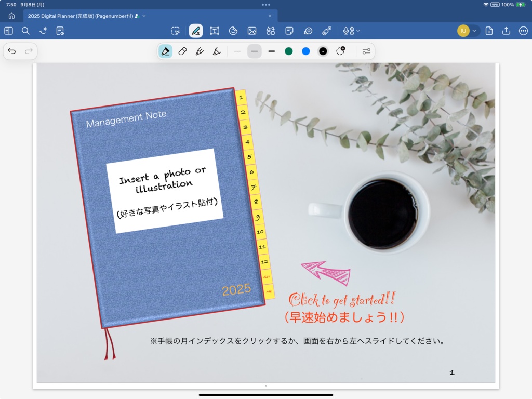This screenshot has height=399, width=532.
Task: Open the Me index tab
Action: tap(269, 291)
